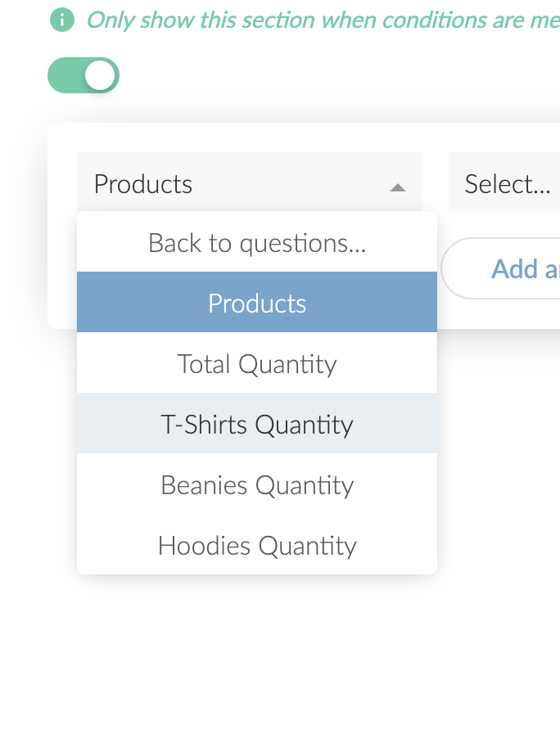
Task: Click the green info icon
Action: pyautogui.click(x=63, y=20)
